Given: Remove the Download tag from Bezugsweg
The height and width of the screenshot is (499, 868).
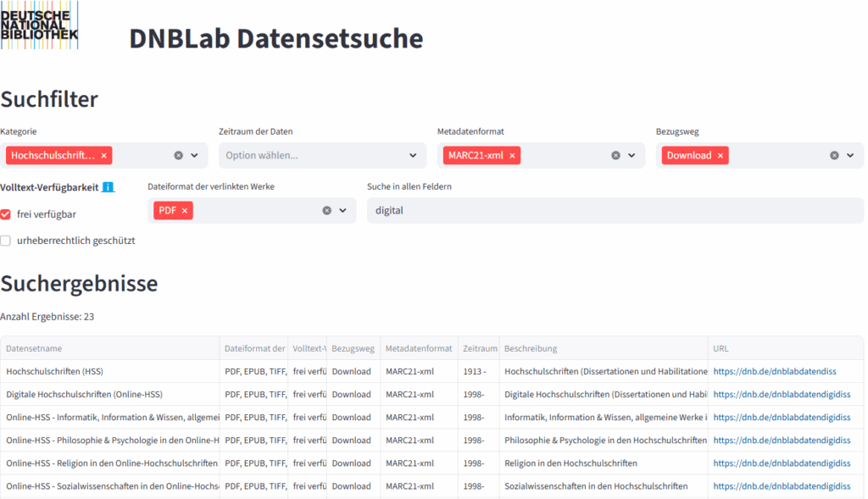Looking at the screenshot, I should point(721,156).
